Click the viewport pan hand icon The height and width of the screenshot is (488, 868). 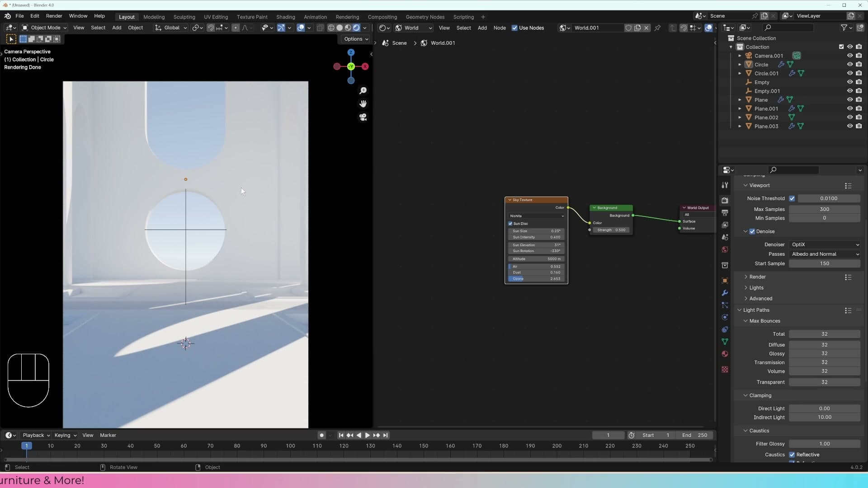point(363,104)
